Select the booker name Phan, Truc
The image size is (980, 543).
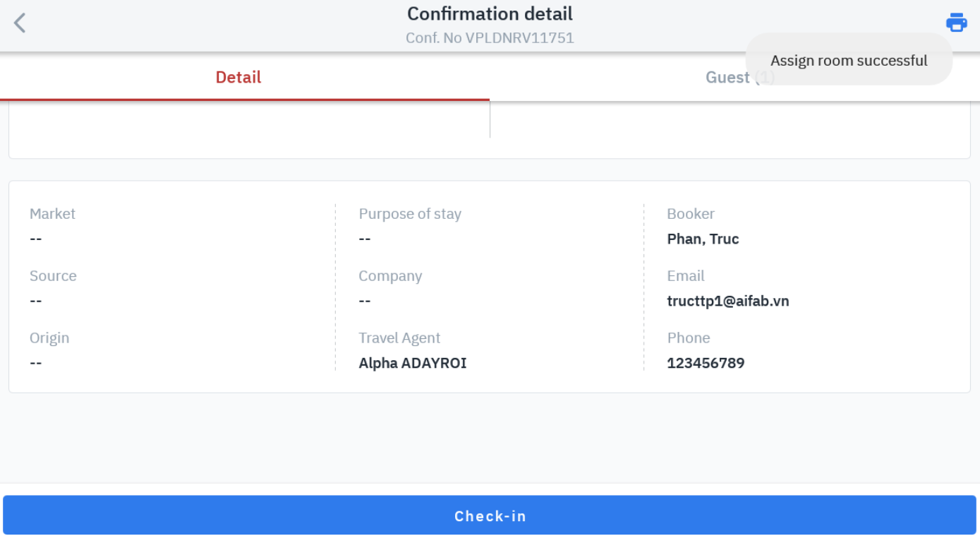click(x=703, y=239)
